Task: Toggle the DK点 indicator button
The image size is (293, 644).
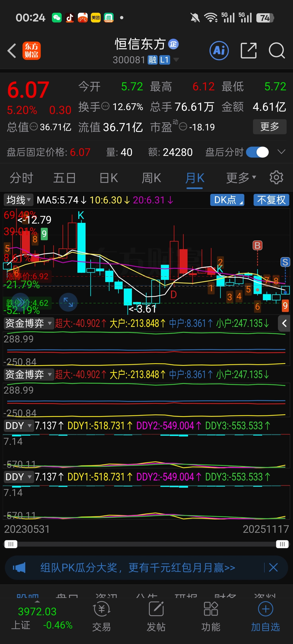Action: point(227,200)
